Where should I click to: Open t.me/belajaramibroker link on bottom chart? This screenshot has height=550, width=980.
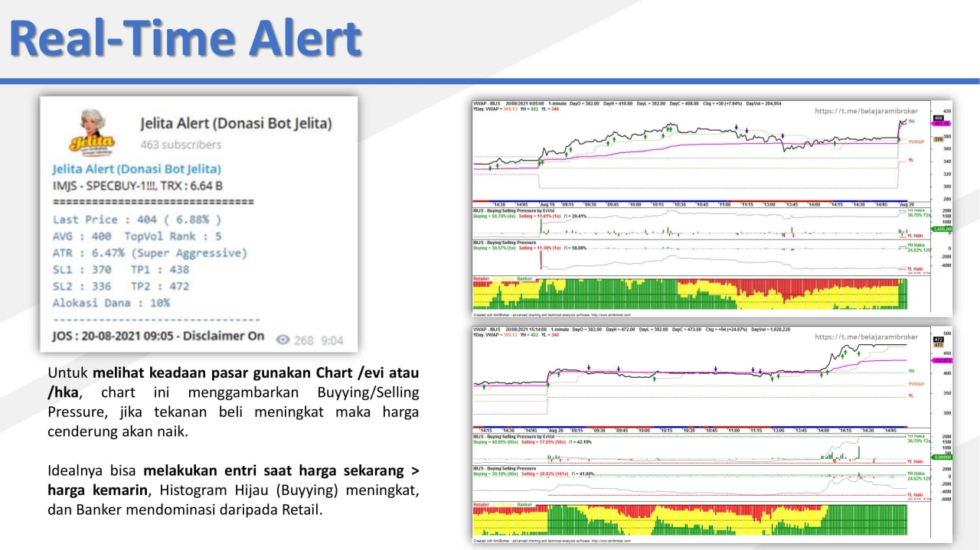tap(866, 337)
